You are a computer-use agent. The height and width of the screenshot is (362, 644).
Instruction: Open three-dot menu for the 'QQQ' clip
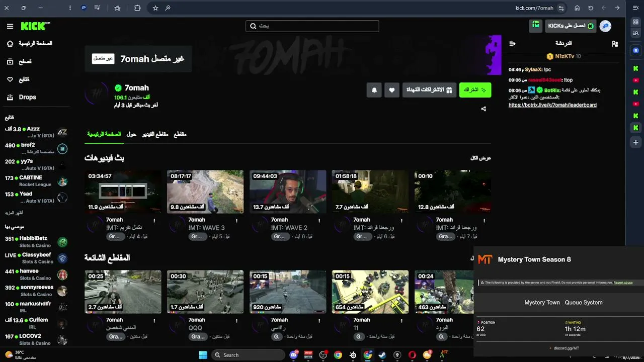(236, 320)
